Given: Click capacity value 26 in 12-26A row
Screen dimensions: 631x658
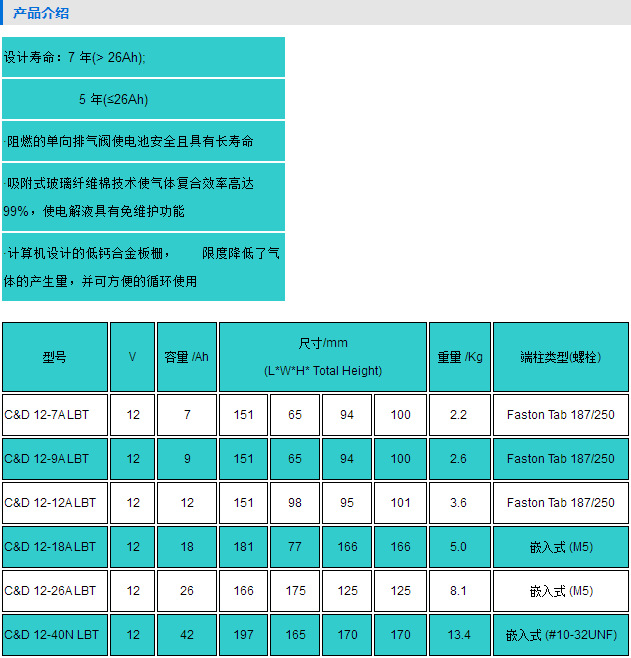Looking at the screenshot, I should click(187, 591).
